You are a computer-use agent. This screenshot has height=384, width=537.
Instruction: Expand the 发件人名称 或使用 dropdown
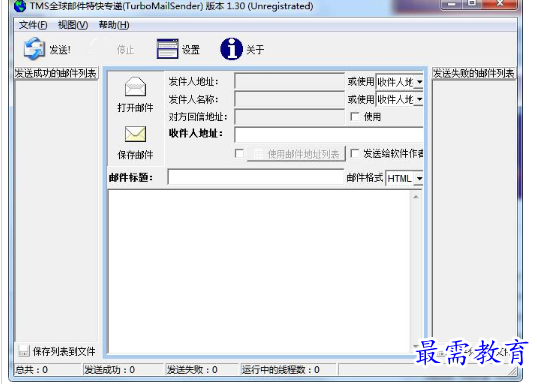click(x=419, y=99)
